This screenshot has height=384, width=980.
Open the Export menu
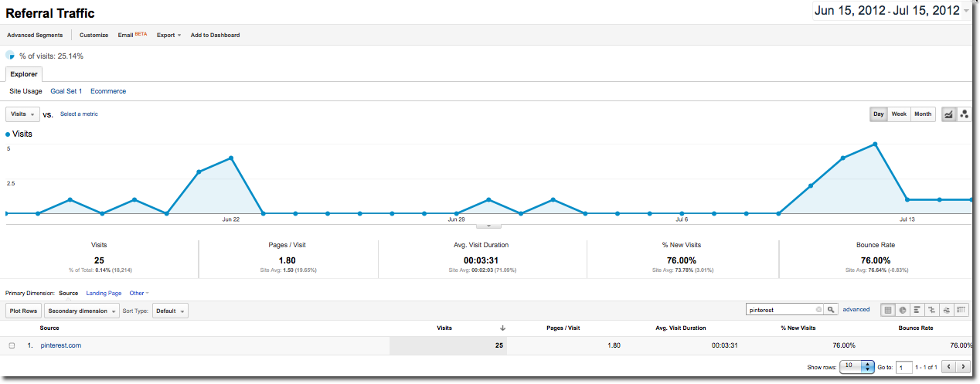(x=168, y=35)
